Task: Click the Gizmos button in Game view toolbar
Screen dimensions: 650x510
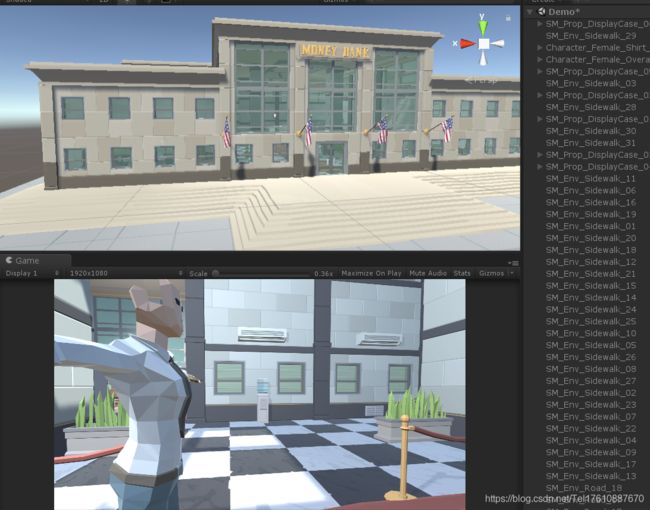Action: pos(491,273)
